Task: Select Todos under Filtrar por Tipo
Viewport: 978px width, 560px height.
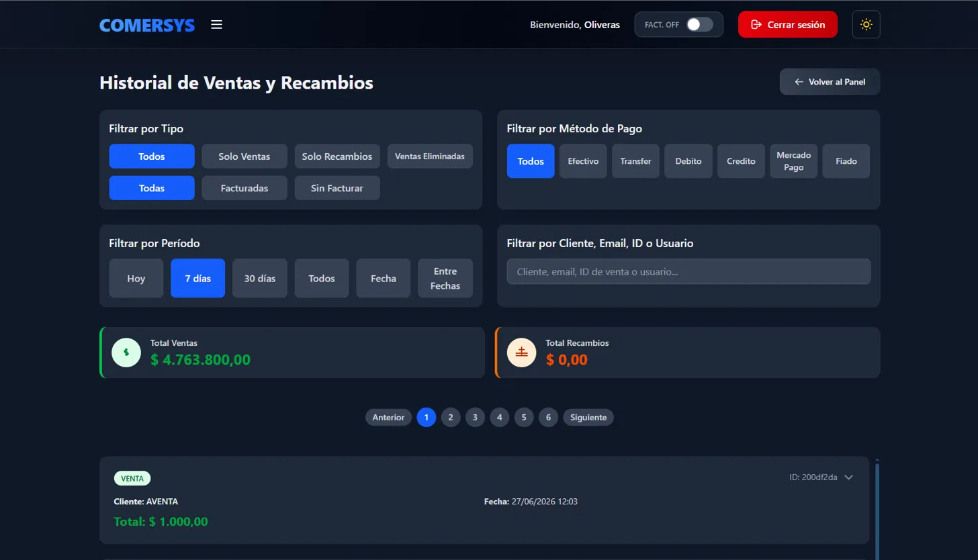Action: [152, 156]
